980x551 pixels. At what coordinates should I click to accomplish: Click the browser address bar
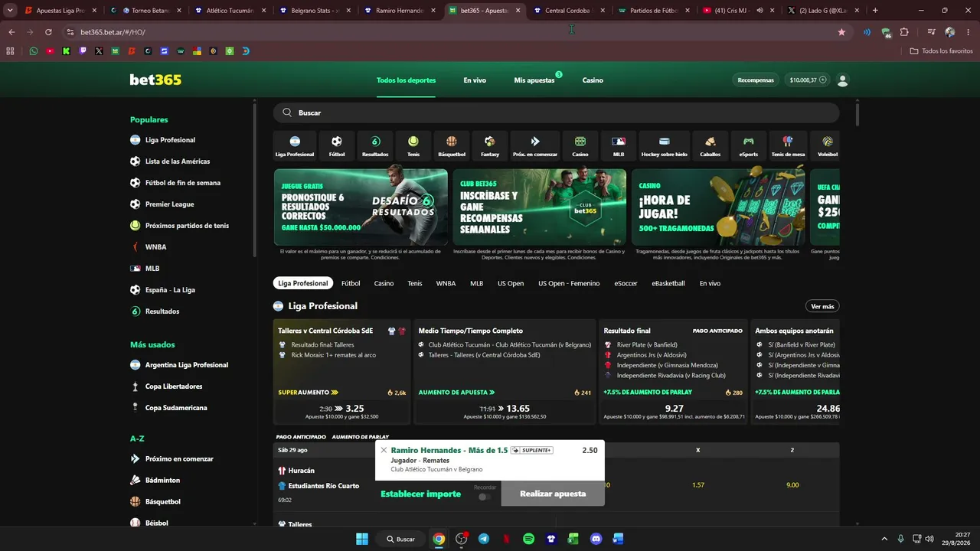[x=452, y=32]
